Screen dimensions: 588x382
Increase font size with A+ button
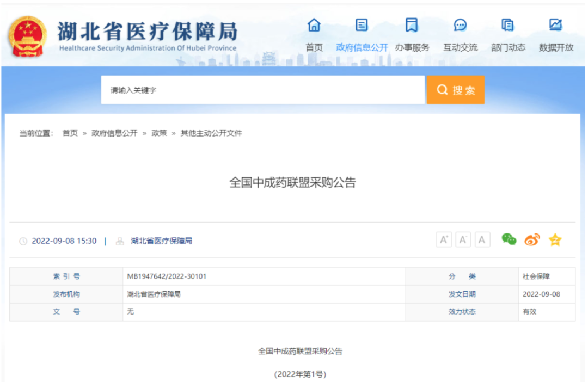click(x=444, y=240)
